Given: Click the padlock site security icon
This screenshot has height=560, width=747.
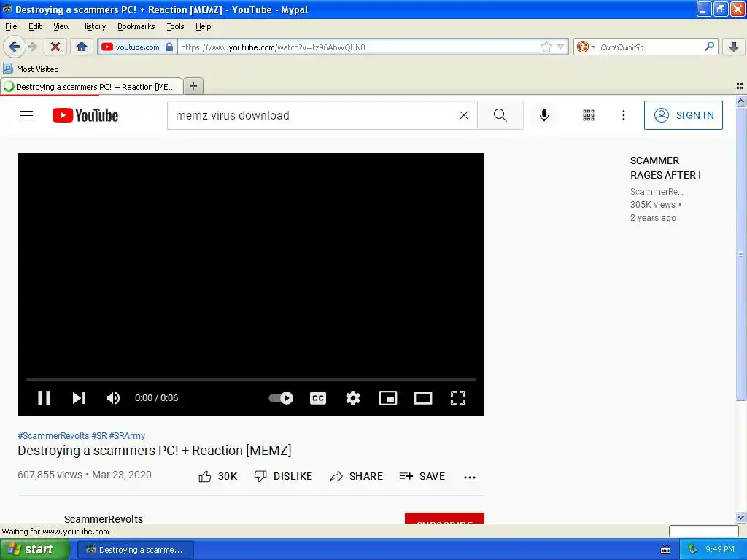Looking at the screenshot, I should (x=169, y=47).
